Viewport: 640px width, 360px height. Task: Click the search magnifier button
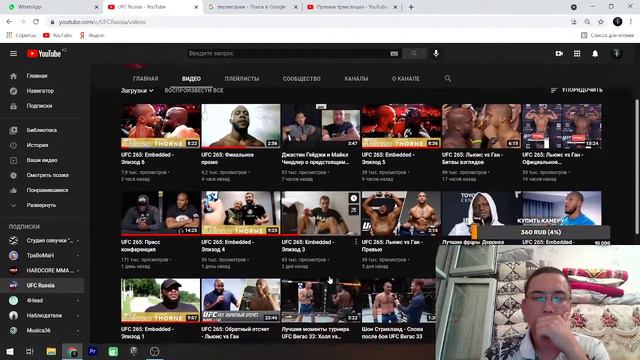click(414, 53)
